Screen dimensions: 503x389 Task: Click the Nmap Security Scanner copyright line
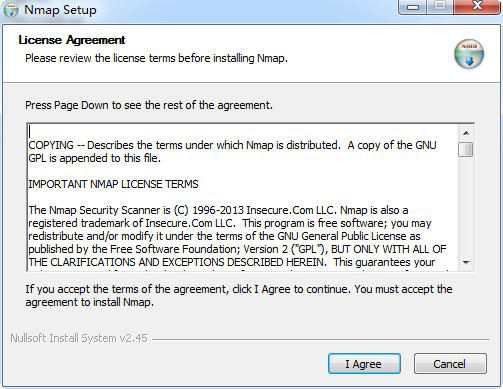pos(218,210)
